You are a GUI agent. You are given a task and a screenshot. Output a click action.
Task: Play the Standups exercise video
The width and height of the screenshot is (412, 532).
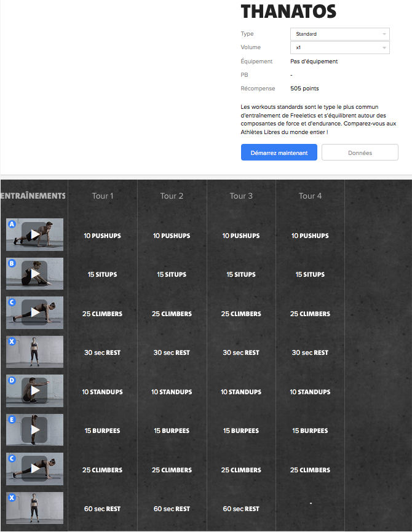point(34,391)
